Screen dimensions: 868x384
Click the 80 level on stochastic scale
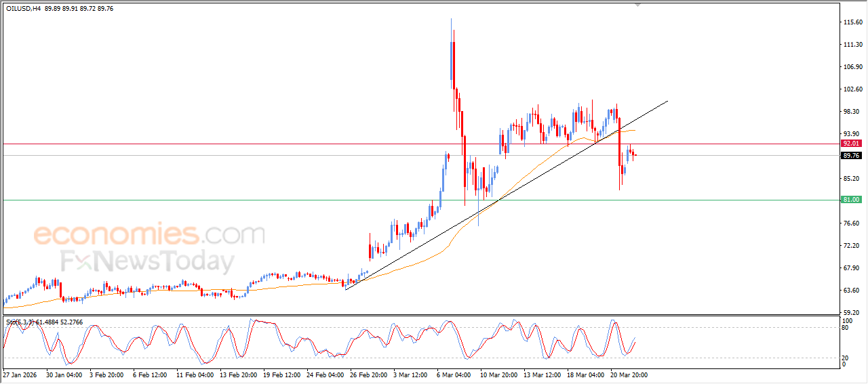point(846,328)
